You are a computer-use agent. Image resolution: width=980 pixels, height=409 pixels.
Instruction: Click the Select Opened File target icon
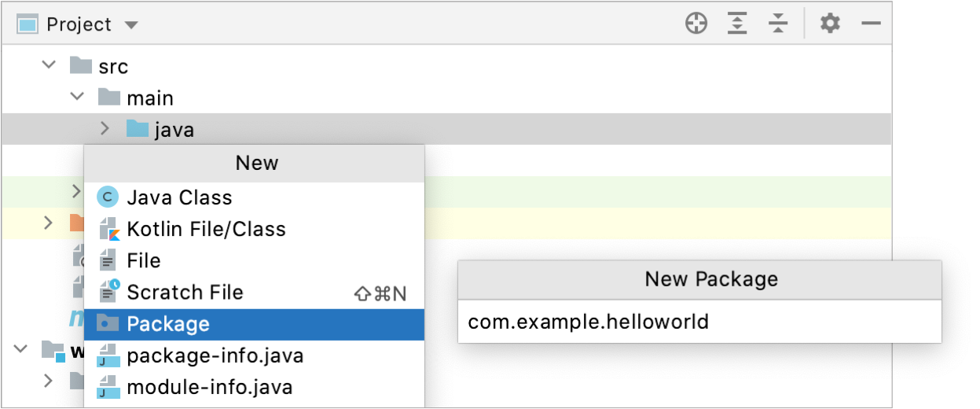696,24
